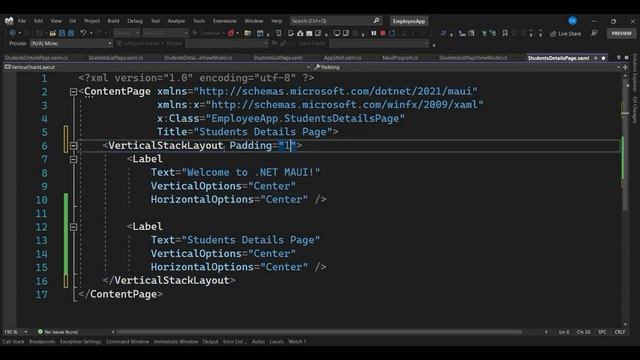Open the Breakpoints window tab at the bottom

(x=42, y=342)
